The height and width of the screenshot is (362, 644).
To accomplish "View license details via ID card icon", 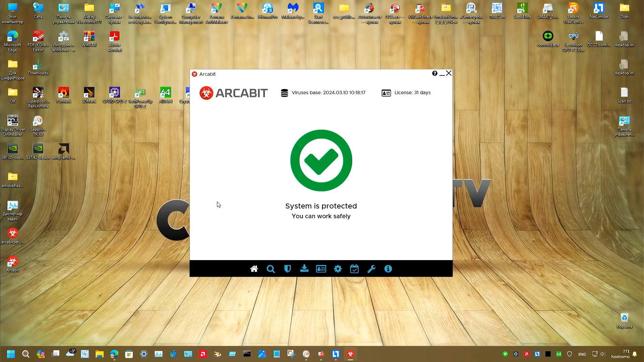I will [321, 268].
